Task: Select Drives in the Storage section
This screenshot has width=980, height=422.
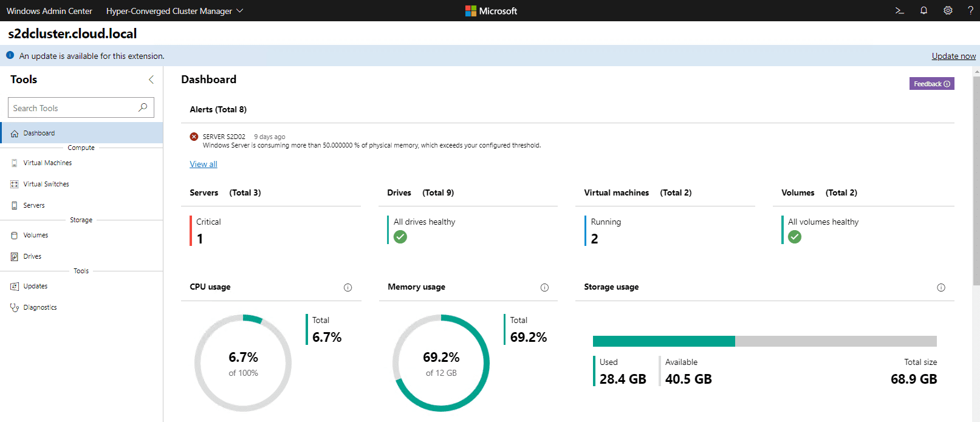Action: [32, 256]
